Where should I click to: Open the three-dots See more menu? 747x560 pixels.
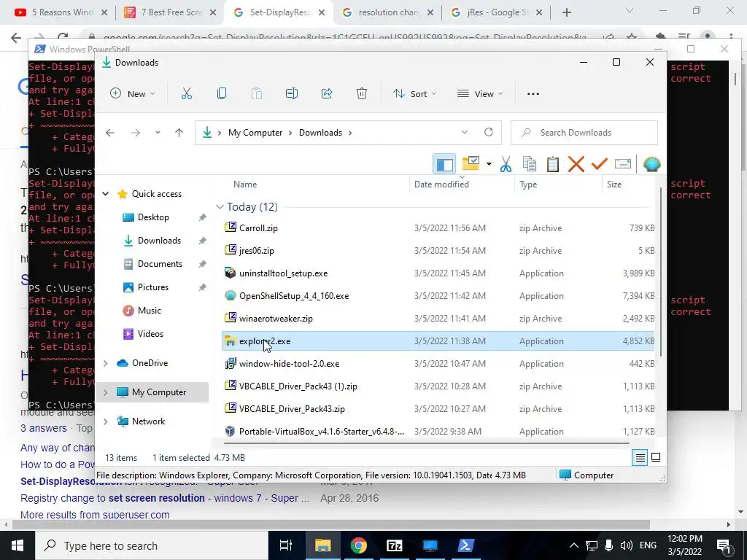(x=533, y=94)
